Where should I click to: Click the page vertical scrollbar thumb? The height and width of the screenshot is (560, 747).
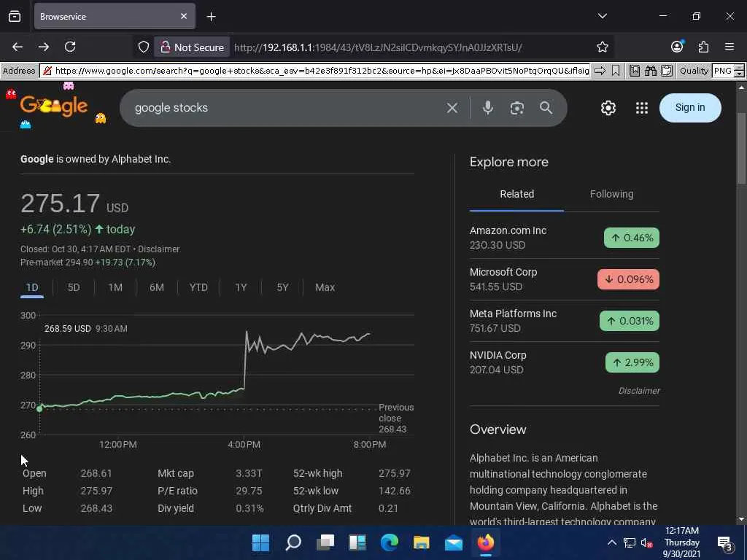(741, 147)
